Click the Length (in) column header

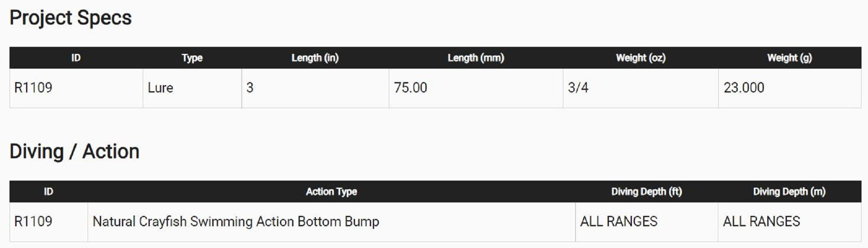point(315,58)
